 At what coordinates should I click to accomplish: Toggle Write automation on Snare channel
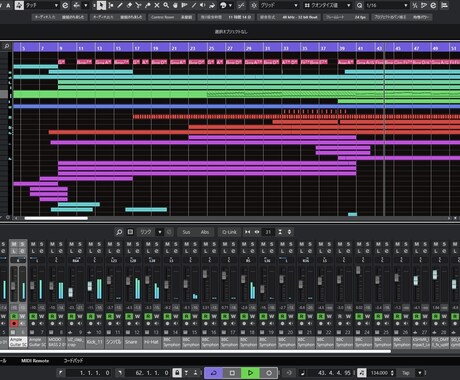point(137,316)
